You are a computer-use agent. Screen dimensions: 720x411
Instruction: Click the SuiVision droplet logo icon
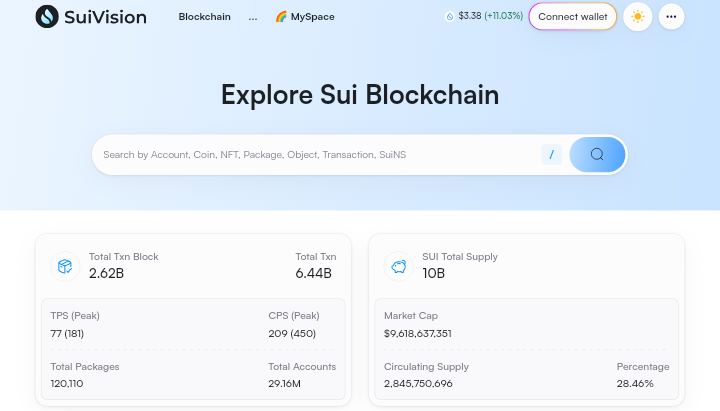coord(46,17)
